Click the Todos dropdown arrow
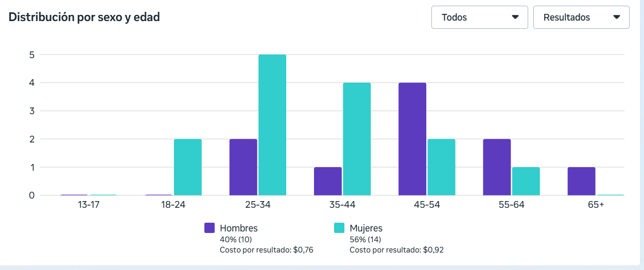 (515, 17)
